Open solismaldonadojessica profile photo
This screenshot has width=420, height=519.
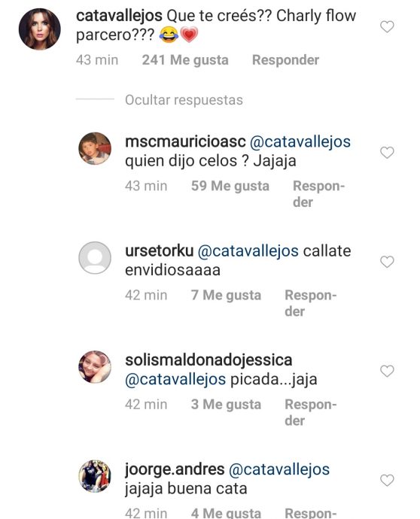pos(95,367)
